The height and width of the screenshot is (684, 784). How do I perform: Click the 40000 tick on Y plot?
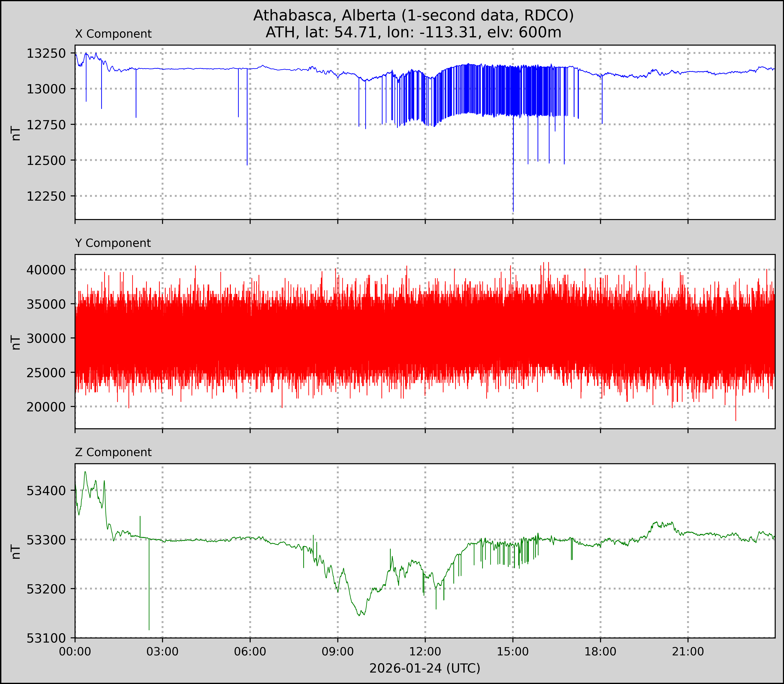(x=46, y=270)
